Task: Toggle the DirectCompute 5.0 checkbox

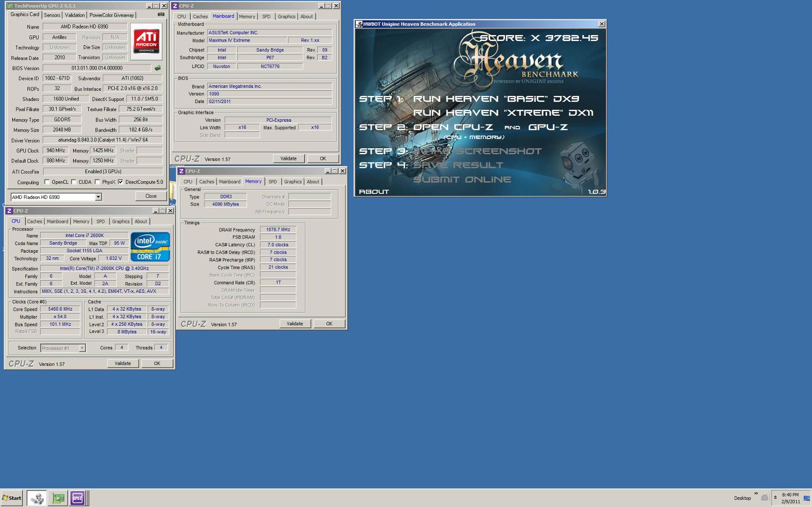Action: coord(120,182)
